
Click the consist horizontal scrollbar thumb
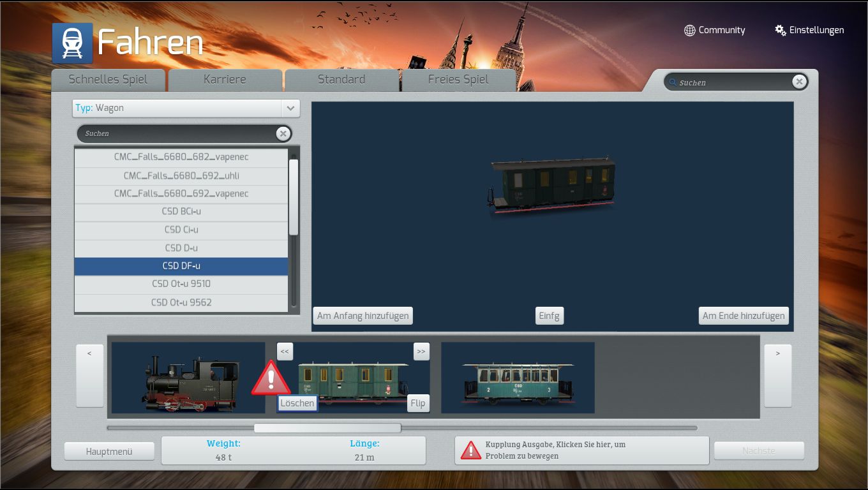click(327, 428)
